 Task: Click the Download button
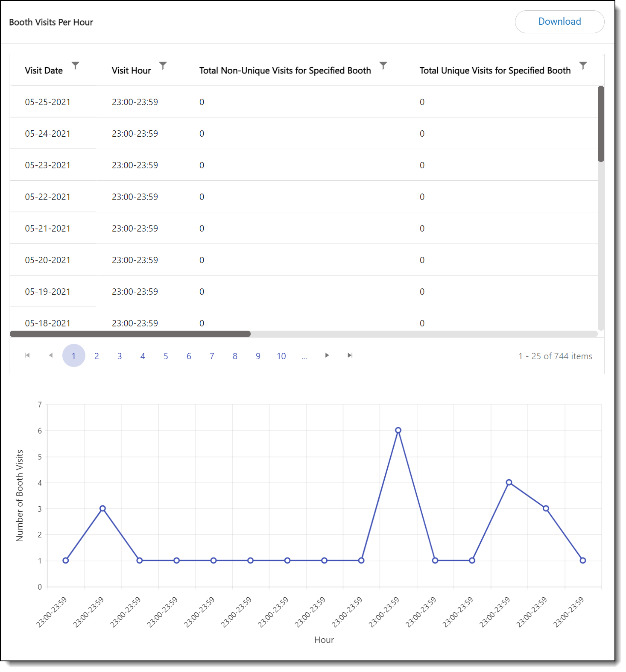click(x=559, y=22)
